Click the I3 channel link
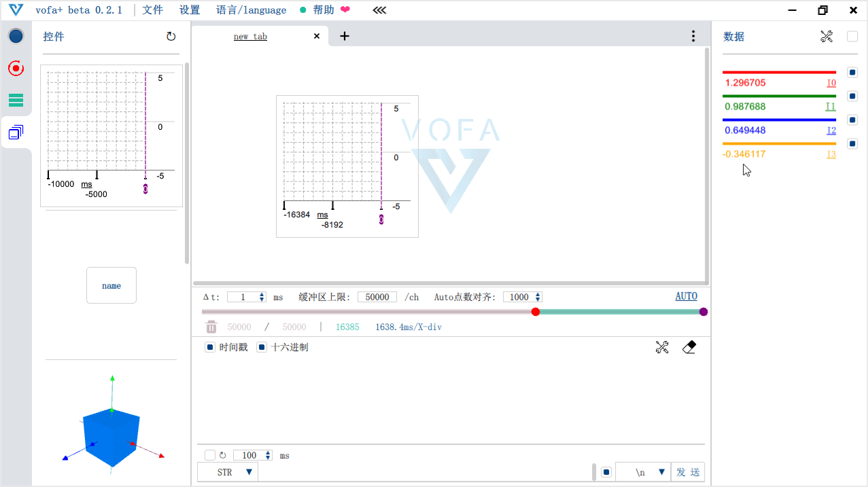This screenshot has width=868, height=487. [831, 154]
